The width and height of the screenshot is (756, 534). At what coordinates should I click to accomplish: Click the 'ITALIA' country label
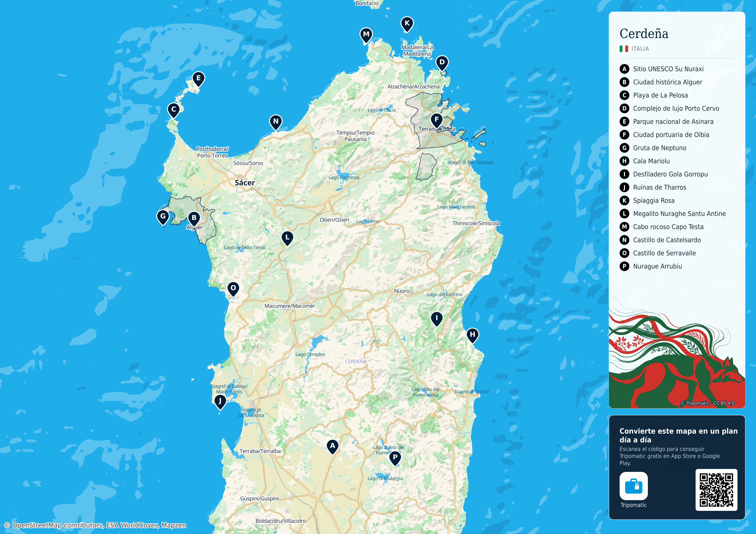[x=640, y=49]
